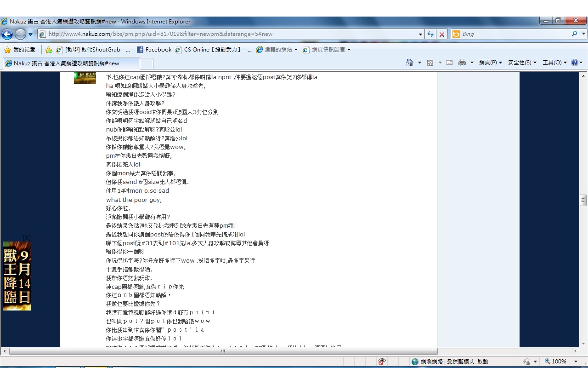Refresh the page with the reload icon
The width and height of the screenshot is (588, 368).
pyautogui.click(x=430, y=34)
